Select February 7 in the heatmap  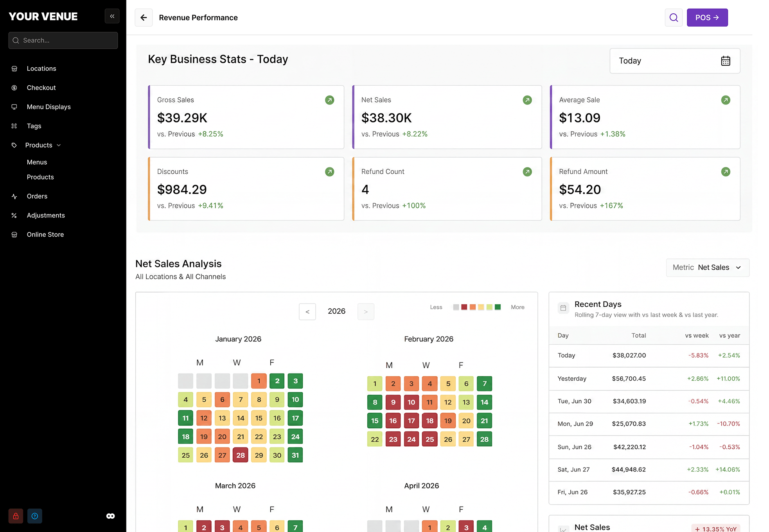click(x=485, y=384)
